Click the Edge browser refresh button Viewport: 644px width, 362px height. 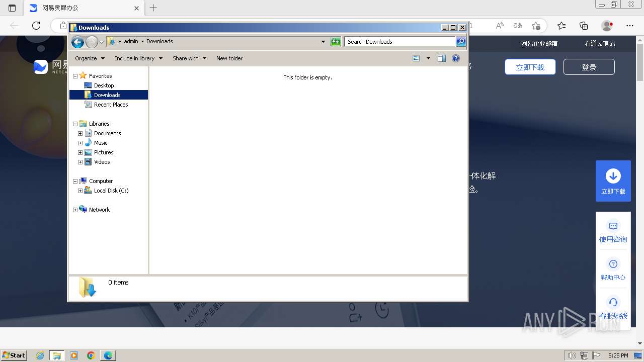point(36,25)
